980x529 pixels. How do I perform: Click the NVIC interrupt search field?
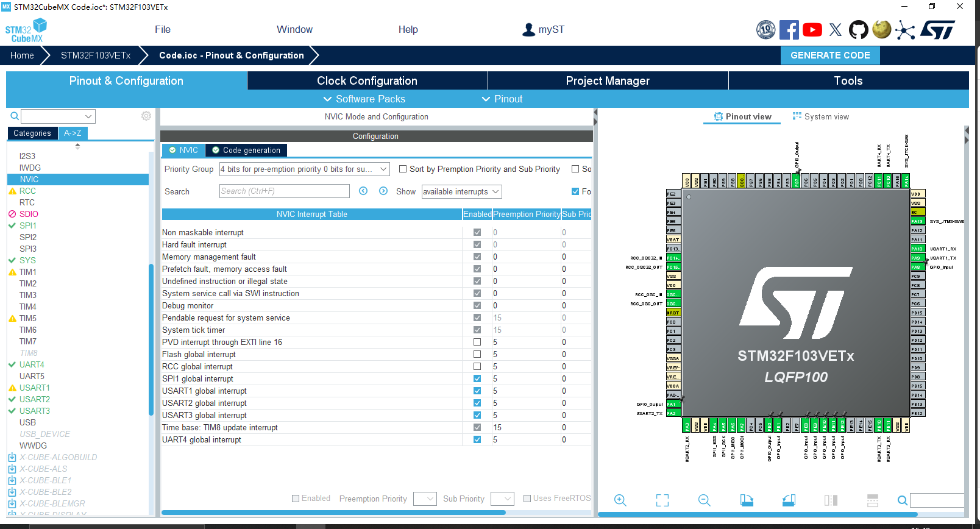pos(285,191)
